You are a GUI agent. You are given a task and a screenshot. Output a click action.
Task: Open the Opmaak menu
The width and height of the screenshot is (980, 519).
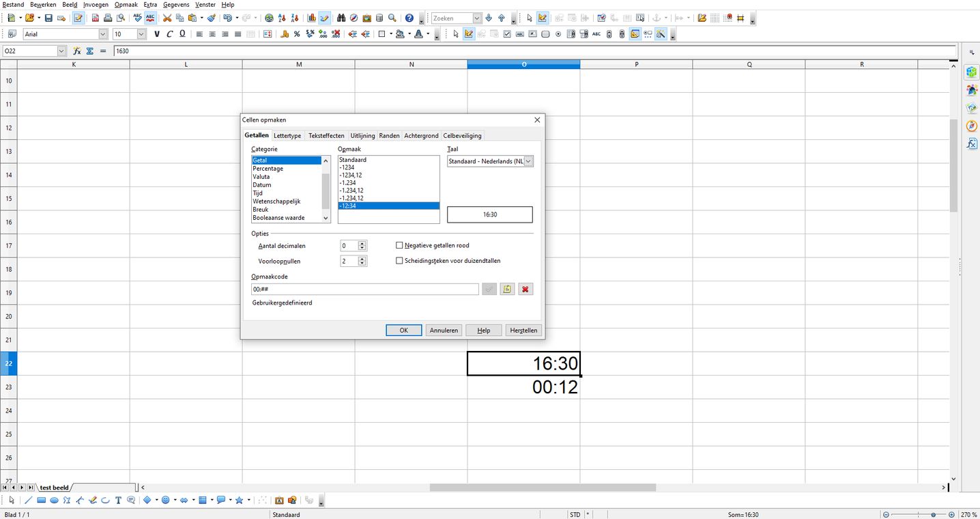(x=126, y=5)
